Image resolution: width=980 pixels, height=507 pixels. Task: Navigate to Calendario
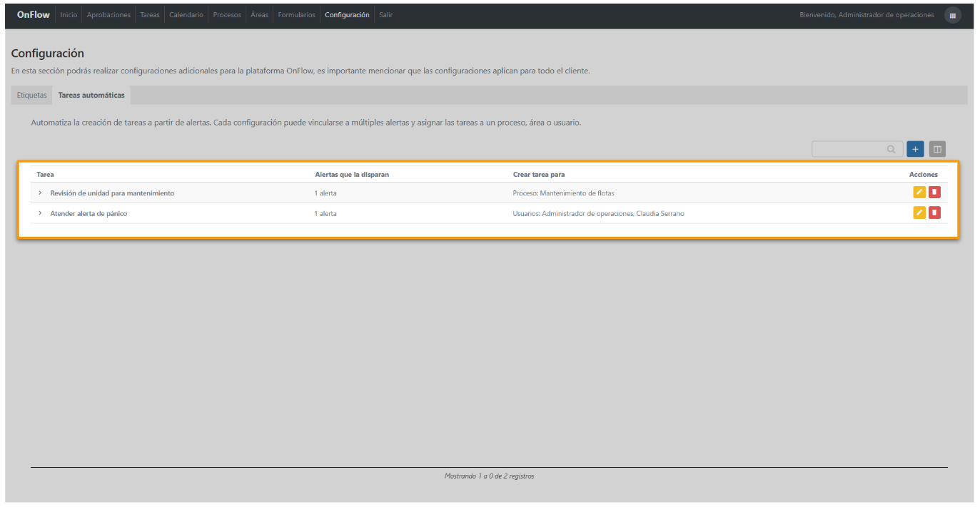186,15
